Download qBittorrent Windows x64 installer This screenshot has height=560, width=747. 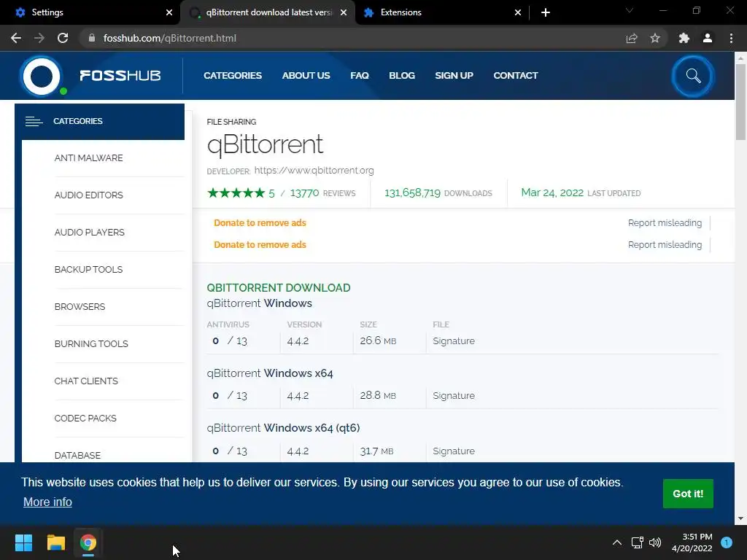[x=270, y=373]
